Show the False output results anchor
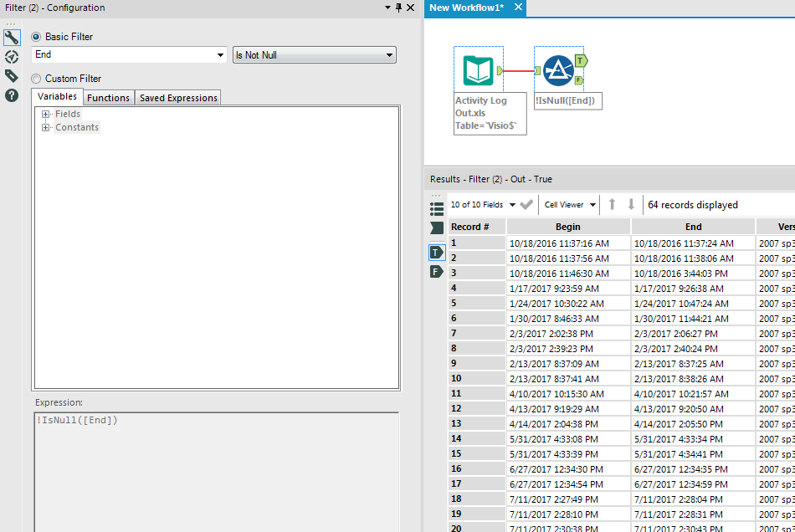 click(x=437, y=272)
